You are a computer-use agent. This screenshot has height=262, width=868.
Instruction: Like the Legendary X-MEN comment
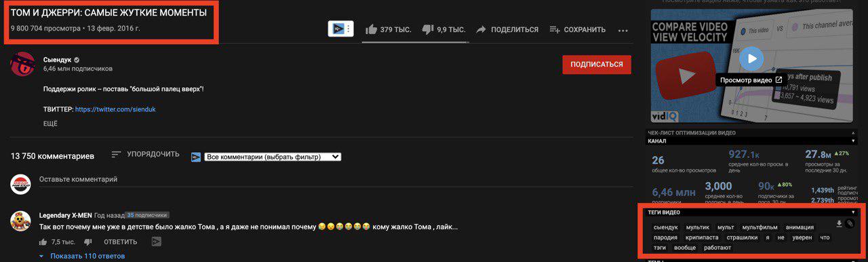(x=43, y=242)
